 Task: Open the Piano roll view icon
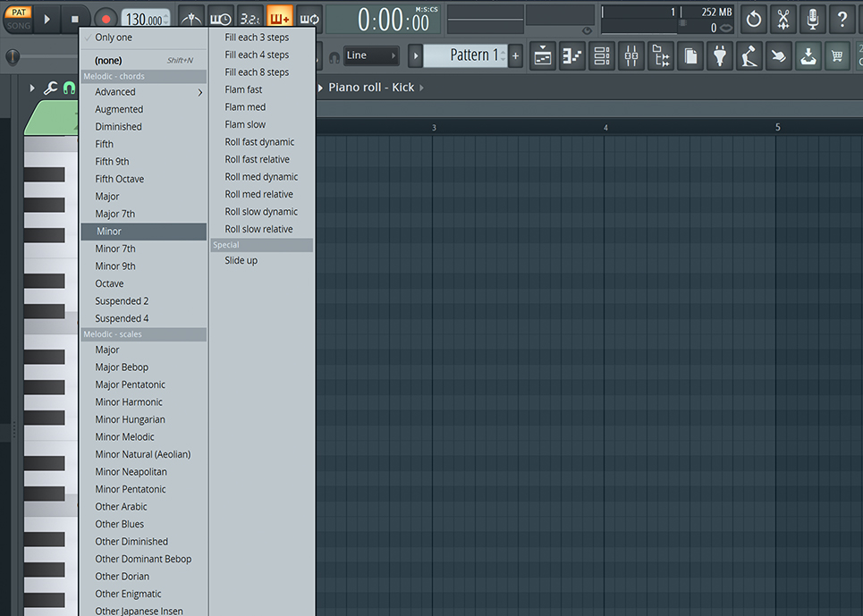573,55
